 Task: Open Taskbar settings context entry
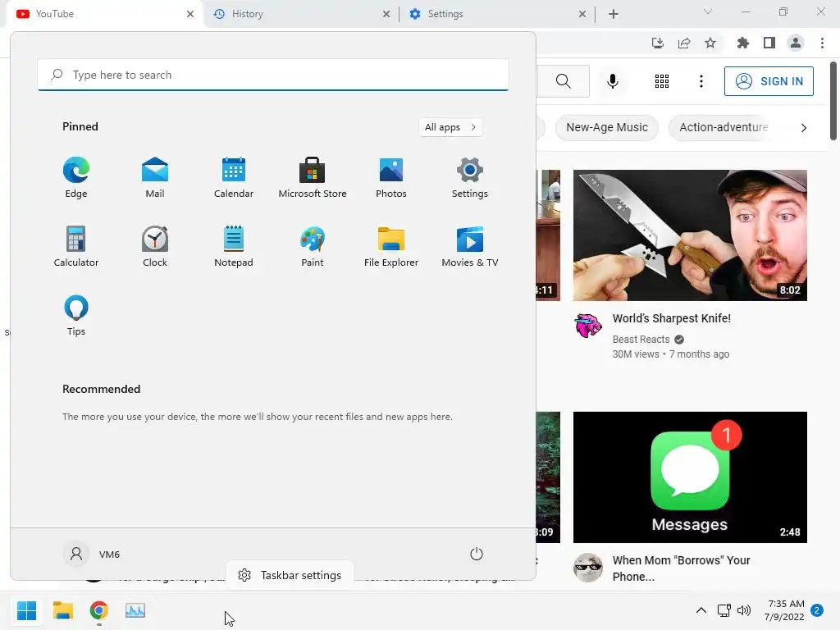[290, 575]
